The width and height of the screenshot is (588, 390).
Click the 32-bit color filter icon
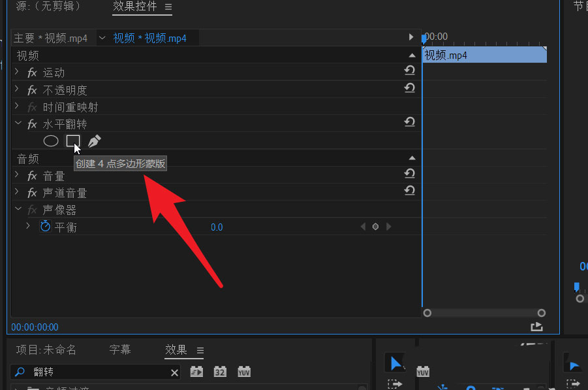coord(220,371)
